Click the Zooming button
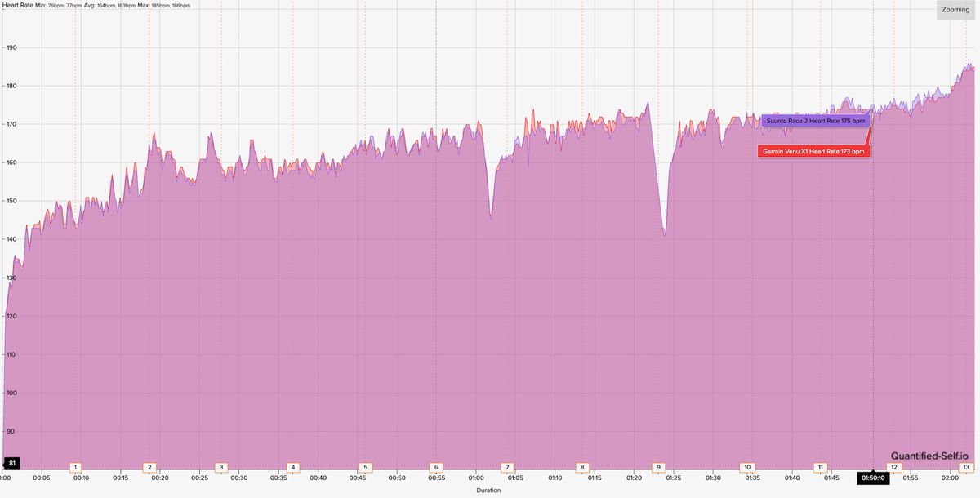980x498 pixels. pos(955,10)
